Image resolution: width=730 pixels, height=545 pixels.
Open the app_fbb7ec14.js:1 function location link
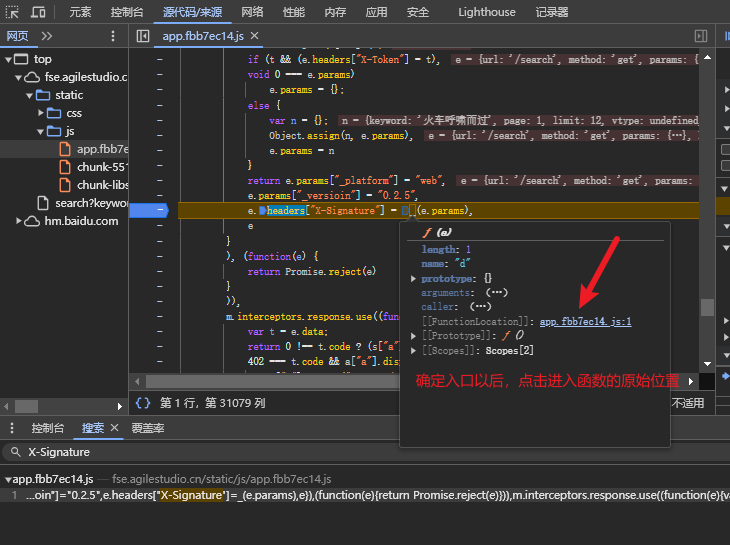tap(585, 321)
